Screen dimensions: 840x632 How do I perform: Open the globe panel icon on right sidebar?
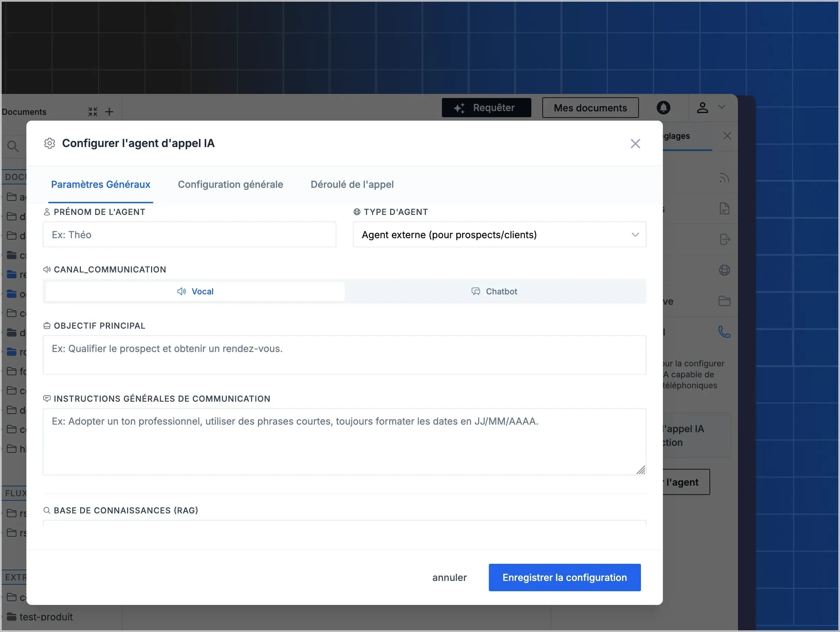(x=725, y=270)
